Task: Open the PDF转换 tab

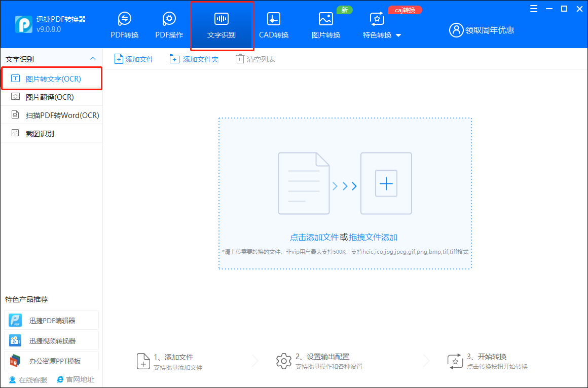Action: (125, 25)
